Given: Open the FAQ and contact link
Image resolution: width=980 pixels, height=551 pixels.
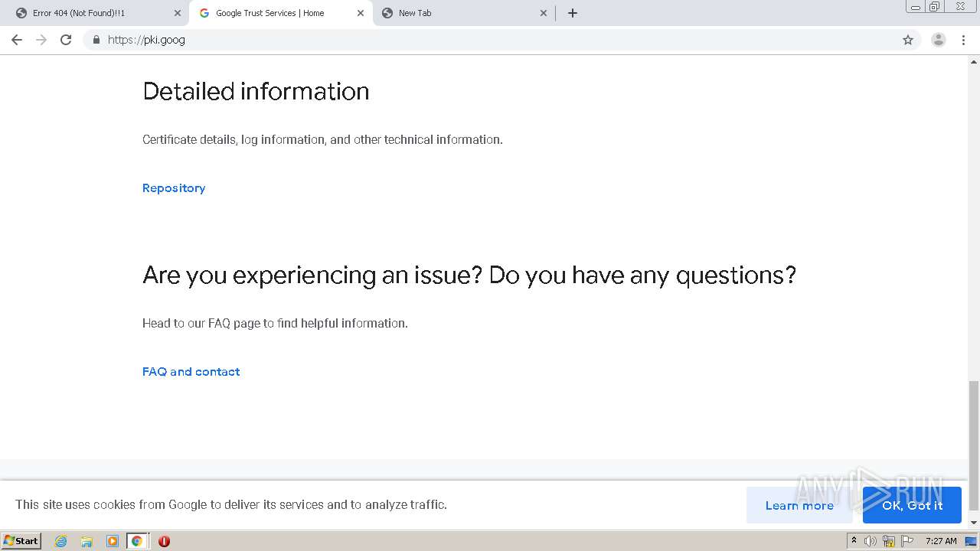Looking at the screenshot, I should [191, 372].
